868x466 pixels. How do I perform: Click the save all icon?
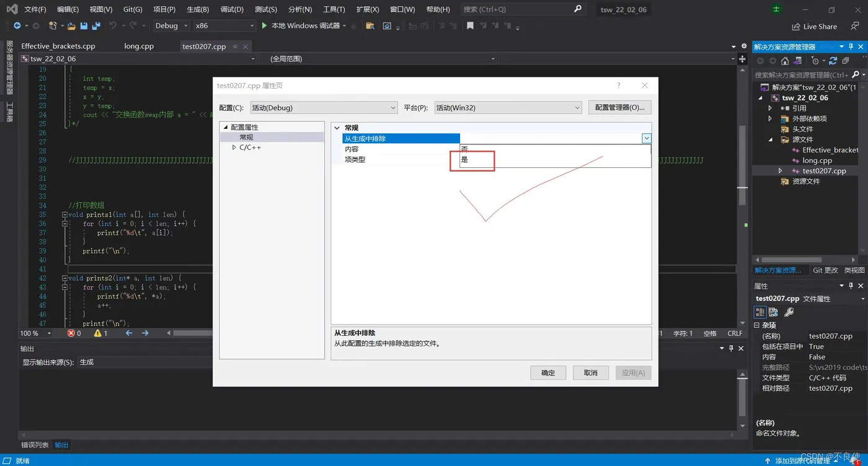[96, 26]
